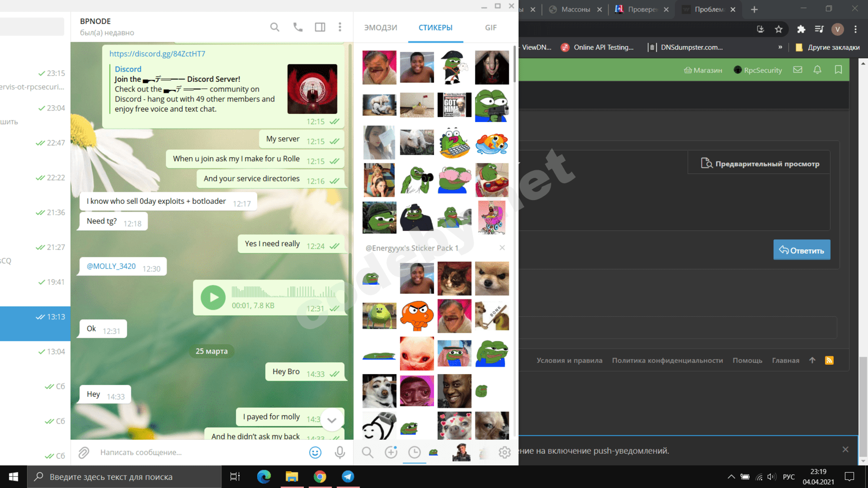Toggle the chat info side panel

(x=320, y=27)
